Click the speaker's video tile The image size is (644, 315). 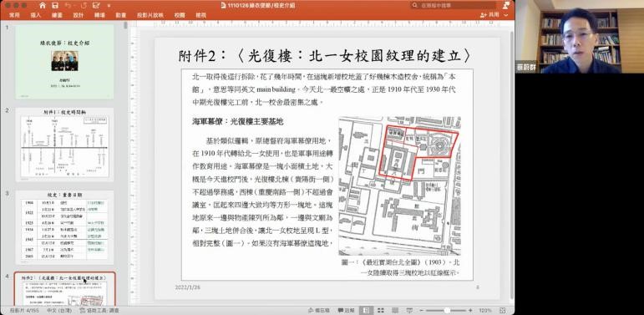[x=580, y=37]
